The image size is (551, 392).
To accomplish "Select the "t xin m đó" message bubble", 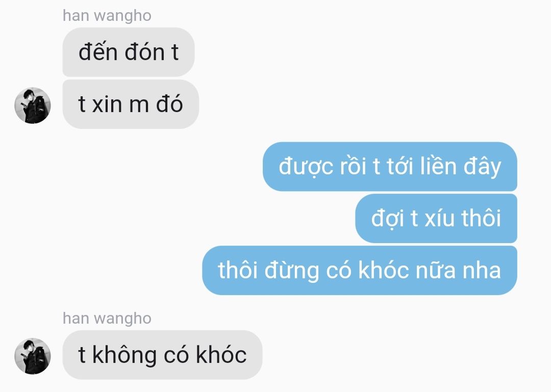I will pyautogui.click(x=131, y=104).
